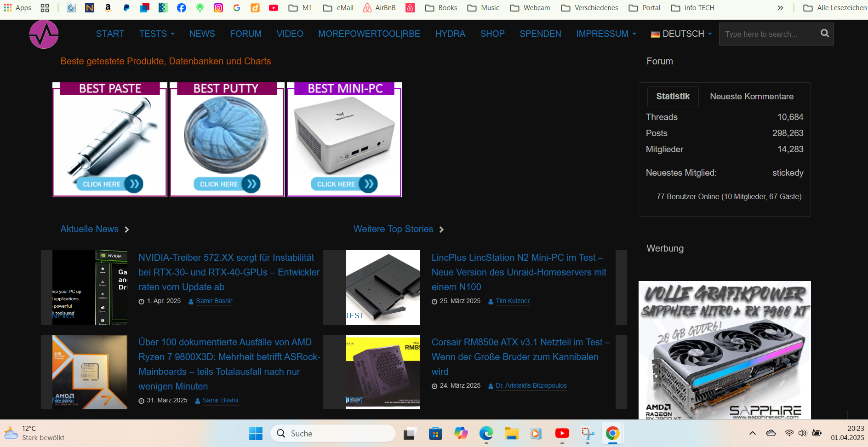Open File Explorer from taskbar

[511, 433]
